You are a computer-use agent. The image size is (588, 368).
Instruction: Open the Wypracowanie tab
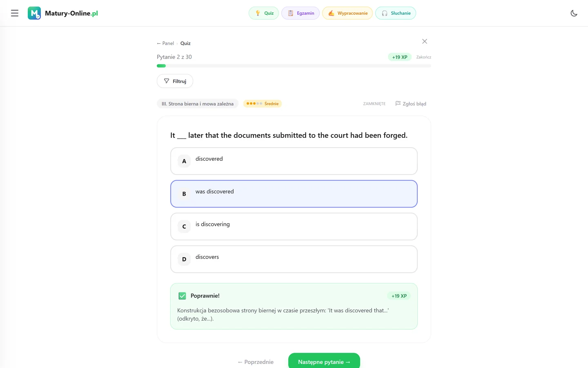(347, 13)
